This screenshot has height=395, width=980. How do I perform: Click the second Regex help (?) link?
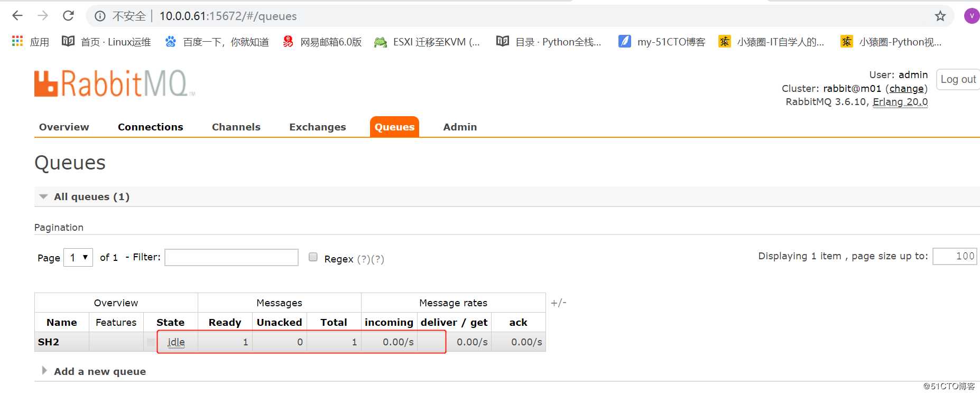coord(377,259)
